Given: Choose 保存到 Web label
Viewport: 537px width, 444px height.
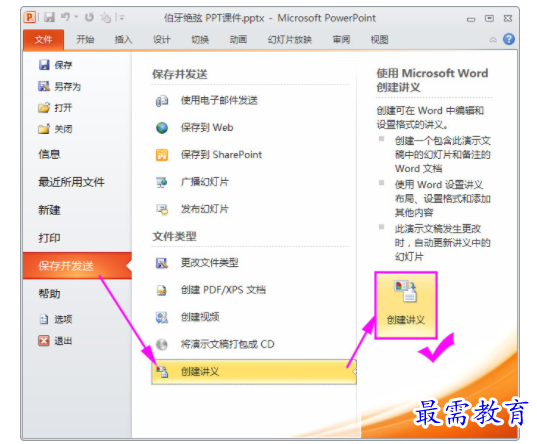Looking at the screenshot, I should 207,127.
